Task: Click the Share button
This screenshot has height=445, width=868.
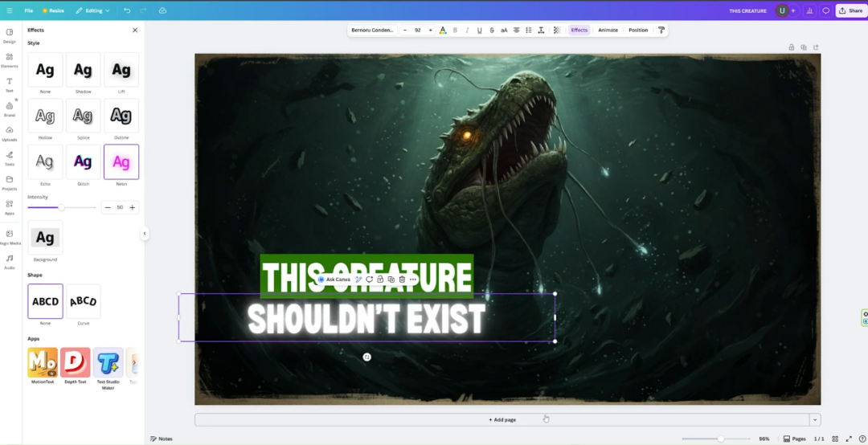Action: pyautogui.click(x=850, y=10)
